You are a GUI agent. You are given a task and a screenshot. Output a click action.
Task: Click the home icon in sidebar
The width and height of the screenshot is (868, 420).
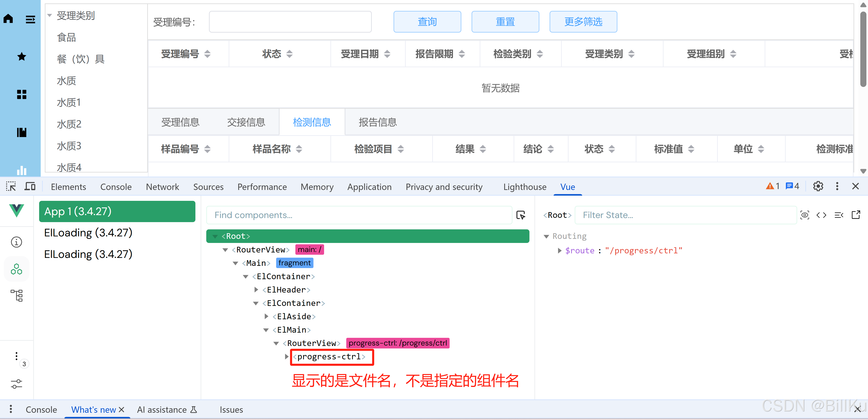point(8,19)
